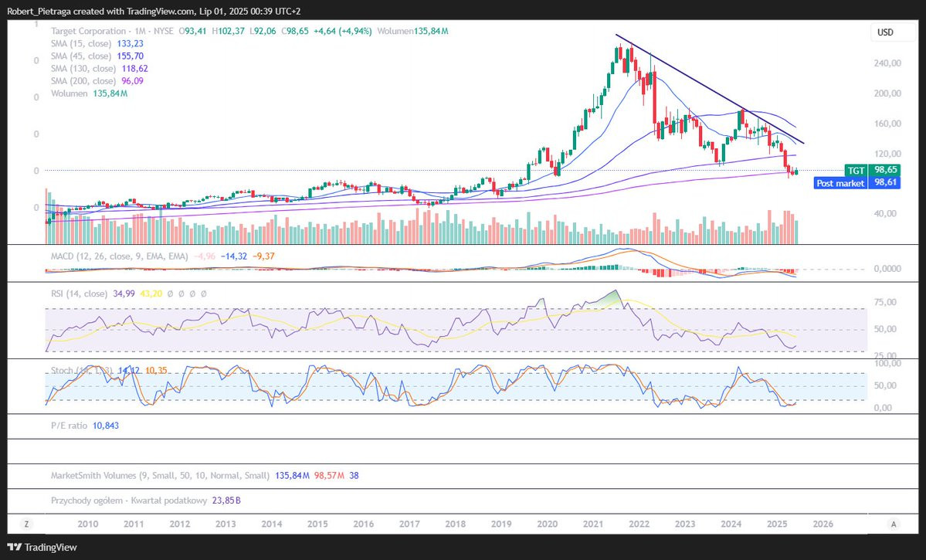The height and width of the screenshot is (560, 926).
Task: Click the 10,843 P/E value
Action: coord(106,426)
